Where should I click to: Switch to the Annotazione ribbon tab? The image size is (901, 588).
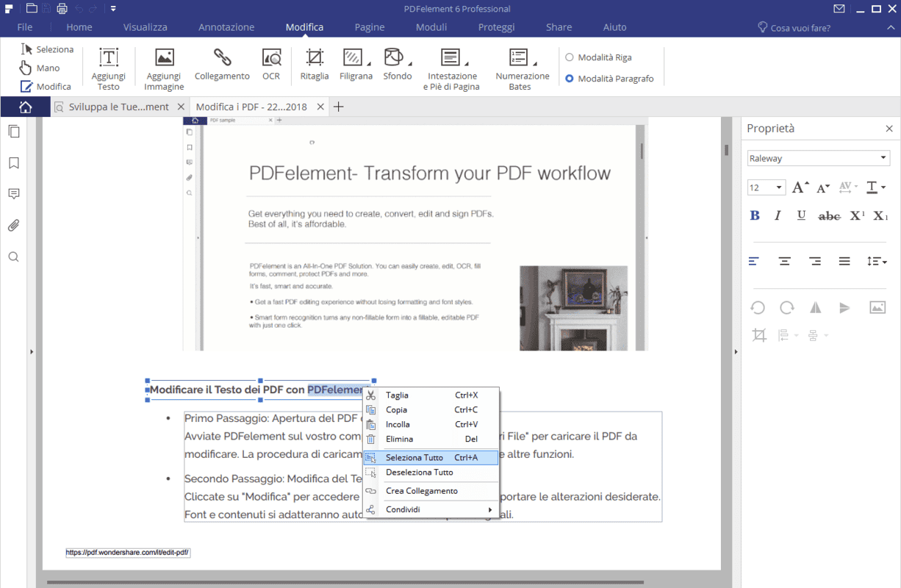(x=226, y=27)
